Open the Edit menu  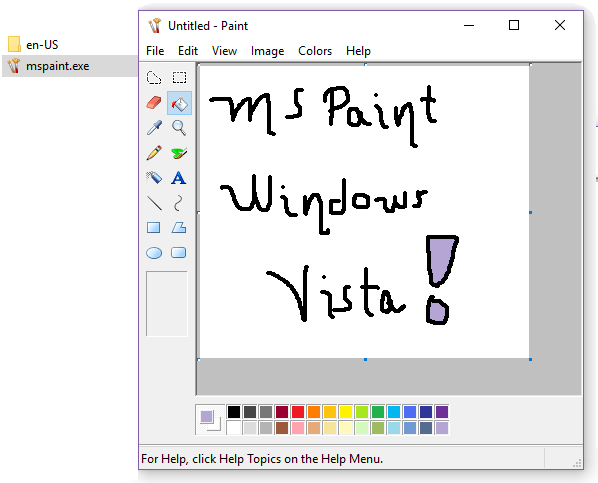coord(188,51)
